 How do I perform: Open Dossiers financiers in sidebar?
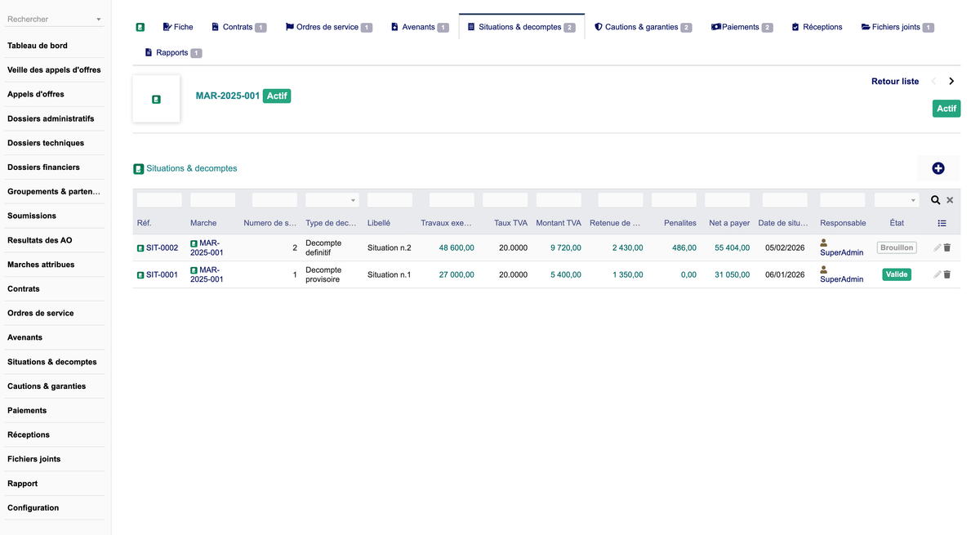coord(43,167)
